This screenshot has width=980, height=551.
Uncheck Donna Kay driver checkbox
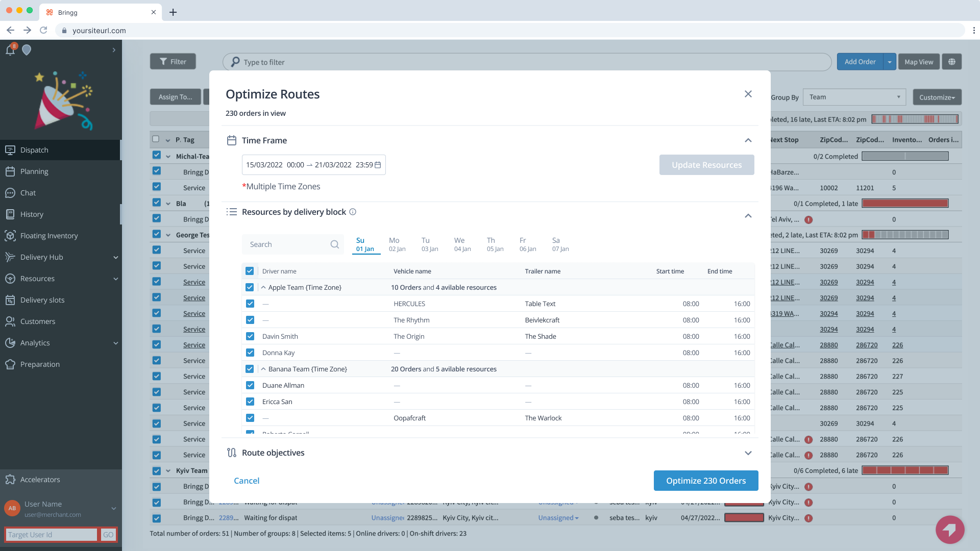click(x=250, y=353)
